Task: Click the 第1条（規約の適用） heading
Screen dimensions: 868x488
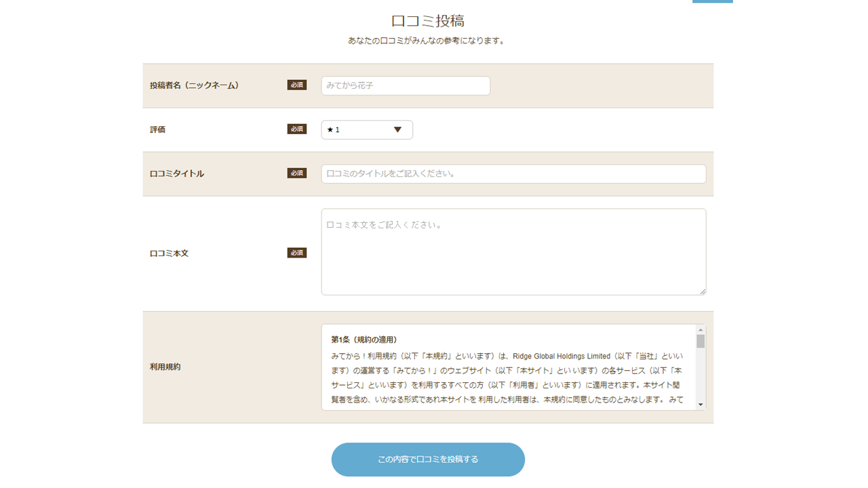Action: [x=364, y=340]
